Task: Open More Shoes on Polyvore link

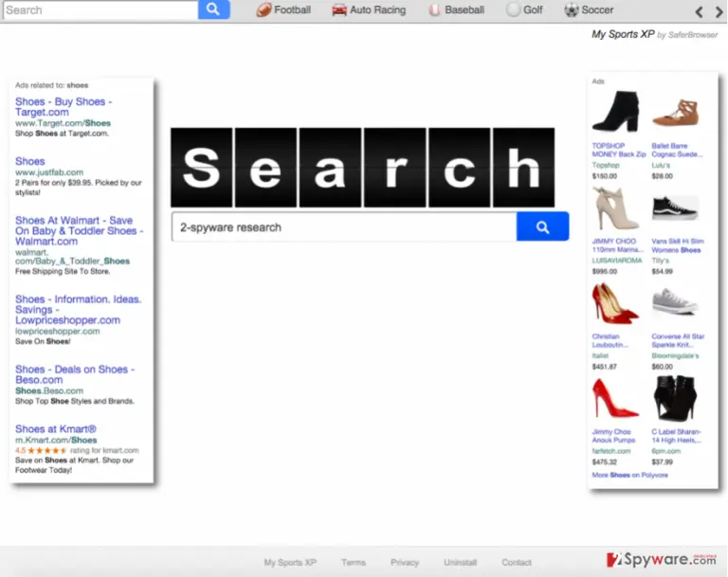Action: tap(630, 475)
